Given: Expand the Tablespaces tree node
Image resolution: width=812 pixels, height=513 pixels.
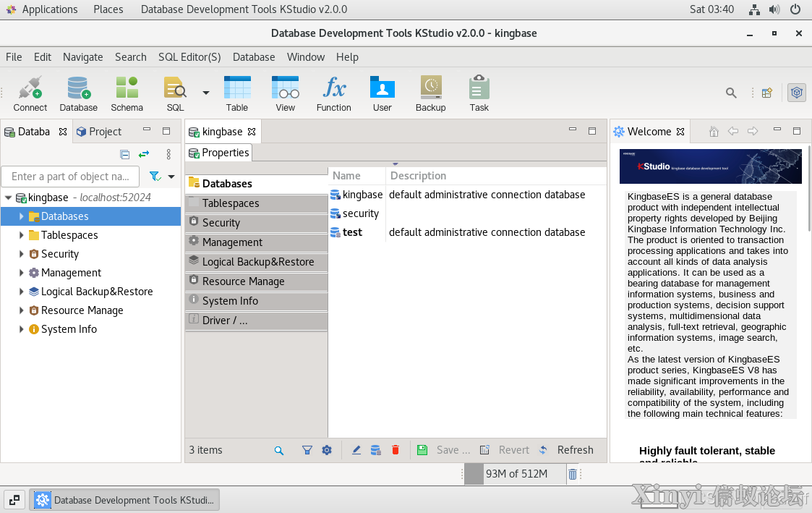Looking at the screenshot, I should [x=21, y=234].
